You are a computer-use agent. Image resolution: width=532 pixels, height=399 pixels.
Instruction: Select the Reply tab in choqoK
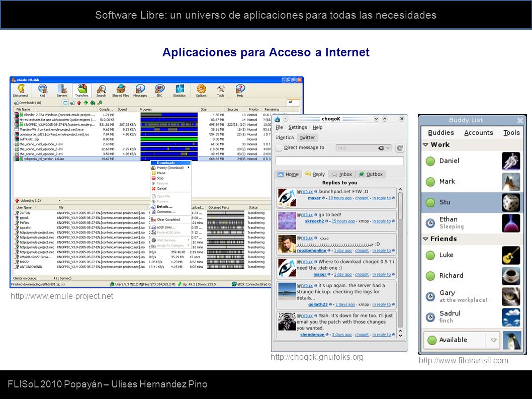(x=315, y=174)
